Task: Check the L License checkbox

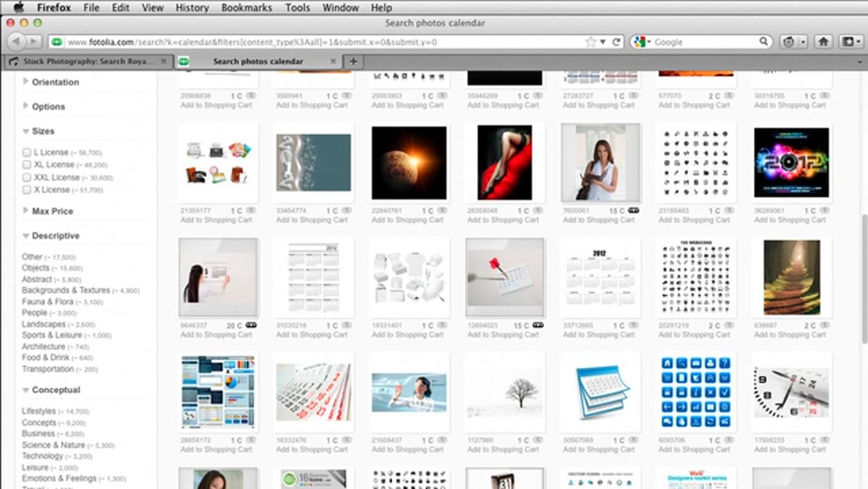Action: point(27,153)
